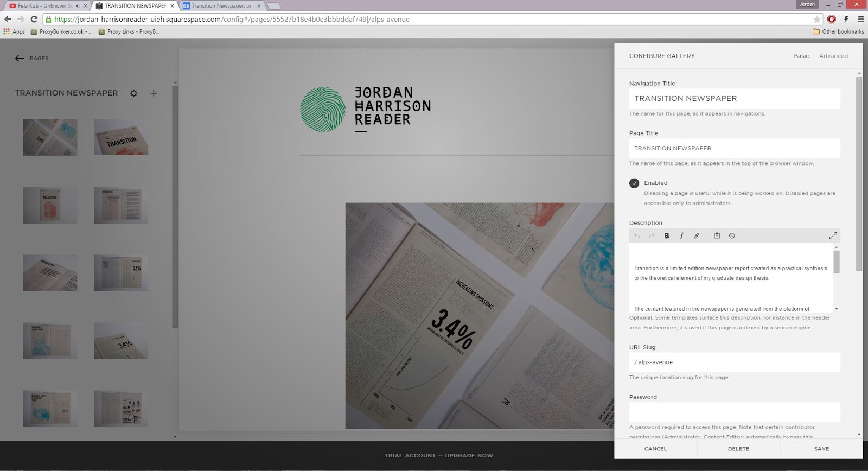The width and height of the screenshot is (868, 471).
Task: Click the Page Title input field
Action: click(x=735, y=148)
